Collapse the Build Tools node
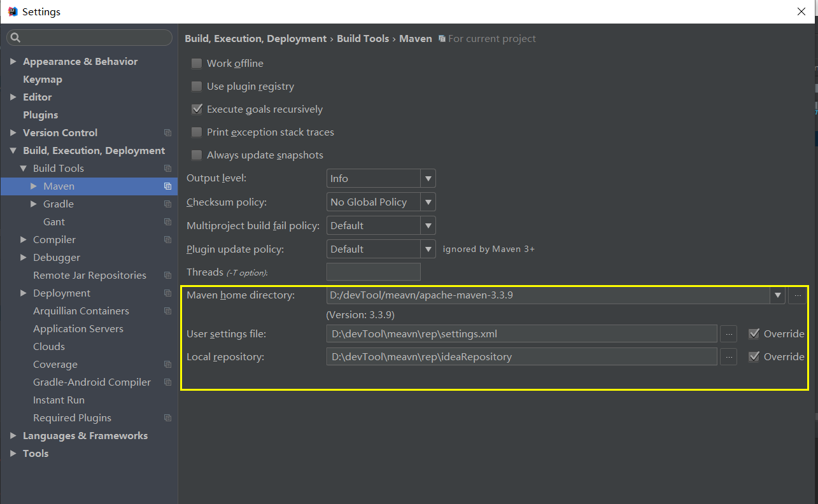The width and height of the screenshot is (818, 504). [24, 169]
